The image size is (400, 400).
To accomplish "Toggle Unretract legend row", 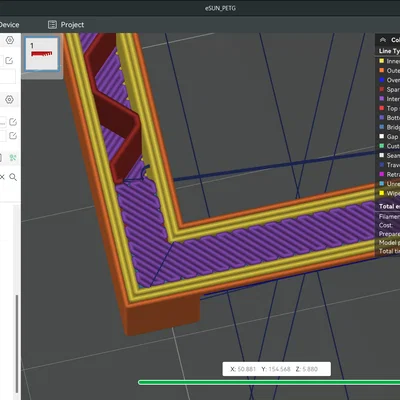I will pyautogui.click(x=388, y=184).
